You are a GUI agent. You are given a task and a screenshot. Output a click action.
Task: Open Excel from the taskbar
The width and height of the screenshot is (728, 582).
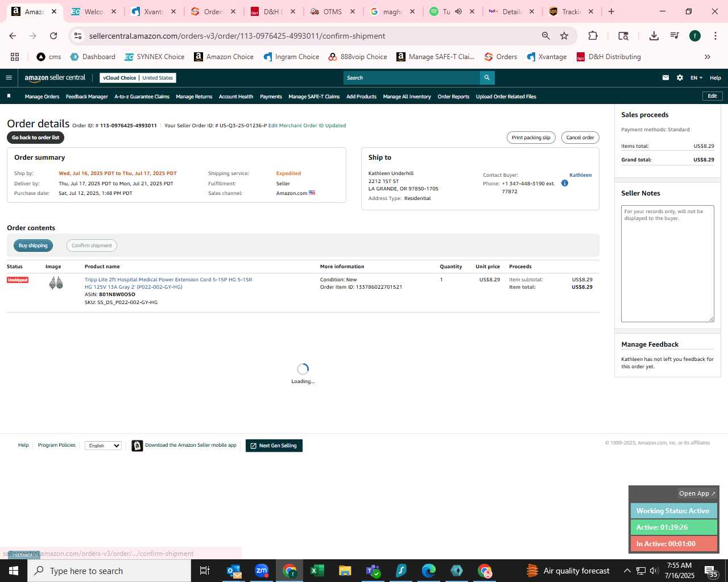317,571
